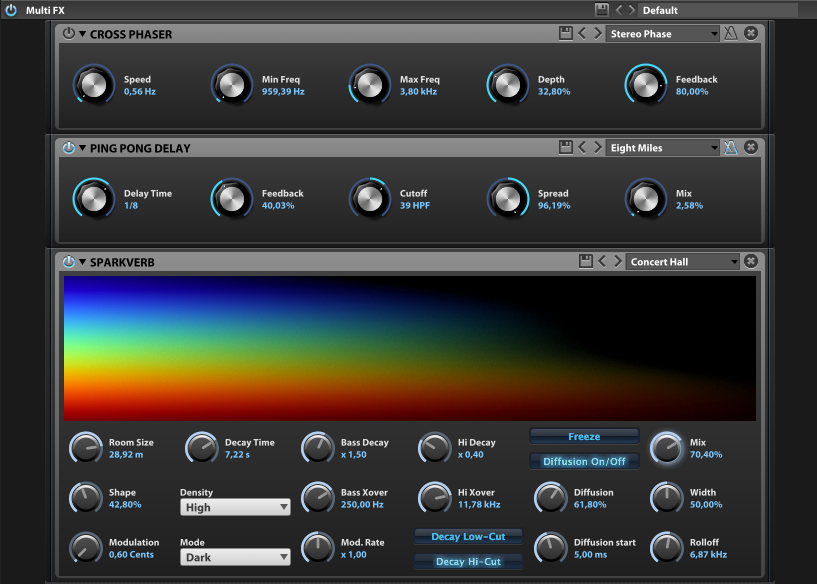The image size is (817, 584).
Task: Bypass the Ping Pong Delay effect
Action: click(x=69, y=147)
